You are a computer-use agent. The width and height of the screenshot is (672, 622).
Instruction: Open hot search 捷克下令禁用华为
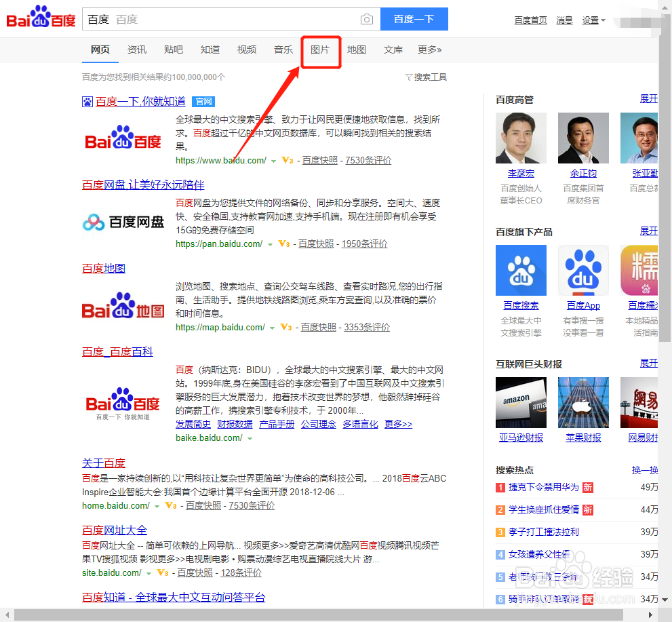coord(543,488)
